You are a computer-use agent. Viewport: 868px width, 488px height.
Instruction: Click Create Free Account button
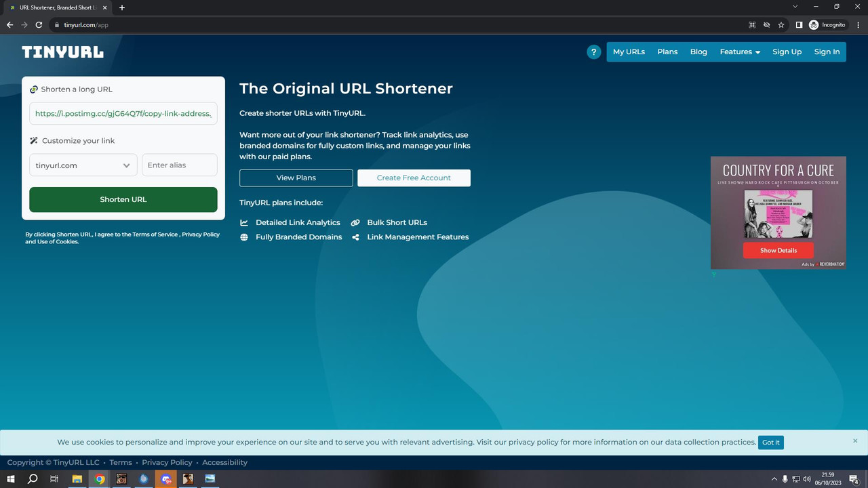(x=414, y=178)
